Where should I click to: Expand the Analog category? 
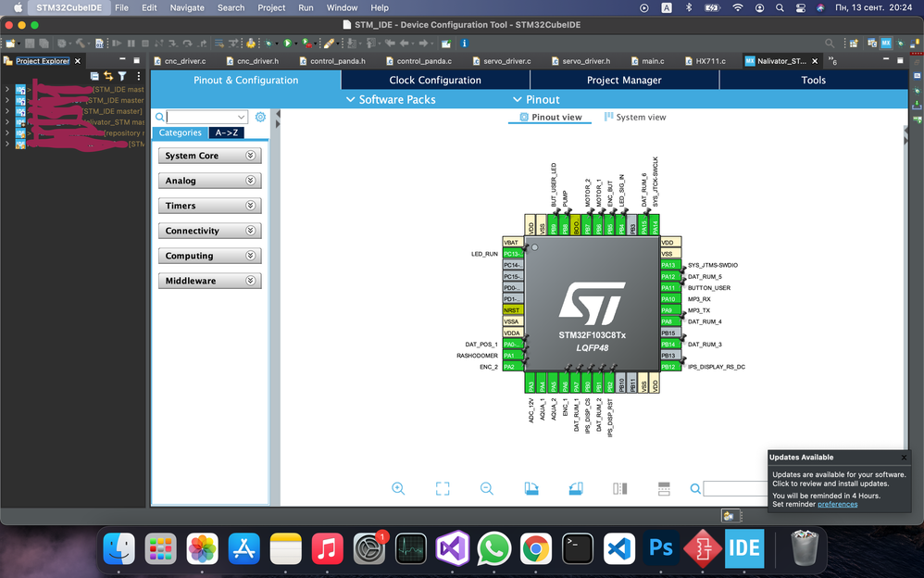click(x=210, y=181)
